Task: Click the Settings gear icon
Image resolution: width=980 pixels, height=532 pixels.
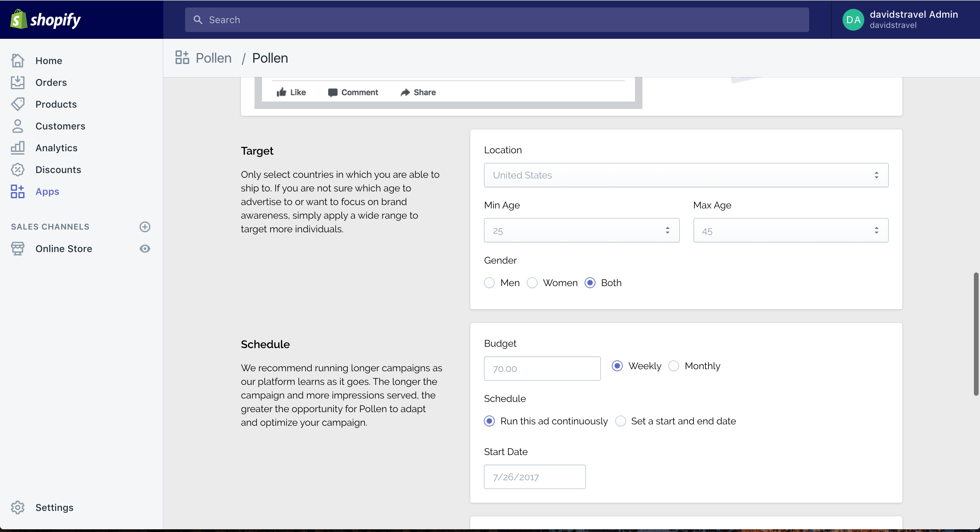Action: point(17,507)
